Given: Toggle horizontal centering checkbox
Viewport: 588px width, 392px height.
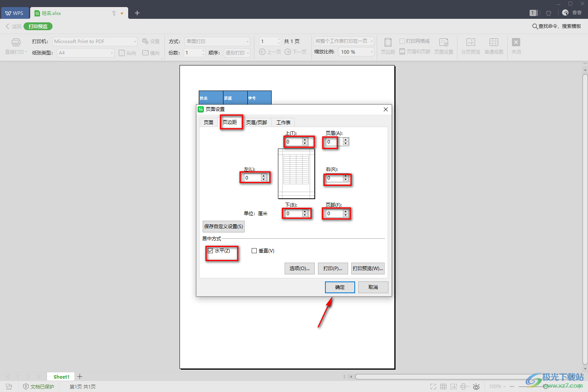Looking at the screenshot, I should (x=211, y=250).
